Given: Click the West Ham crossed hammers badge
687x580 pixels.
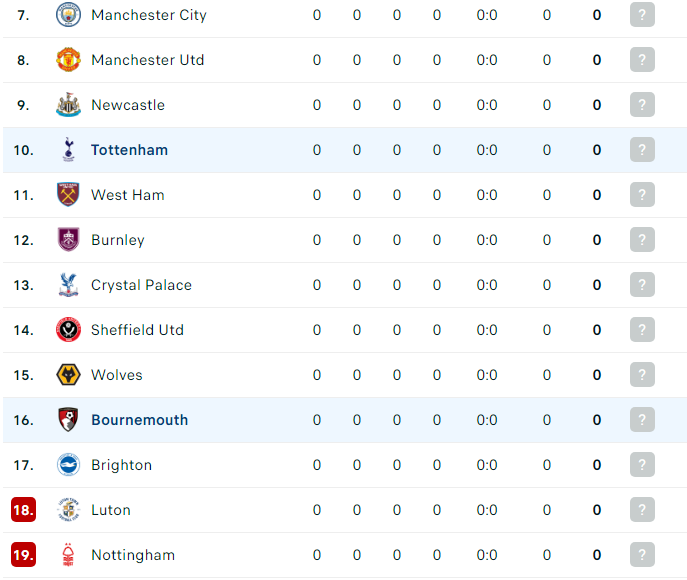Looking at the screenshot, I should tap(68, 195).
